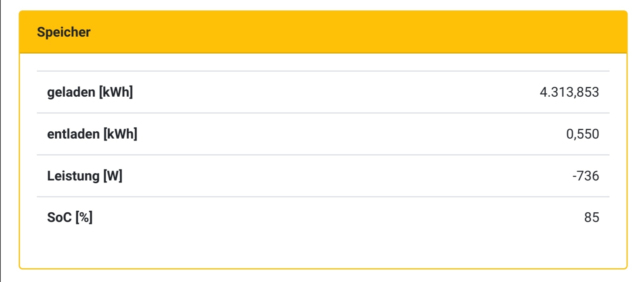Click the "[%]" unit beside SoC
The width and height of the screenshot is (644, 282).
(x=84, y=218)
